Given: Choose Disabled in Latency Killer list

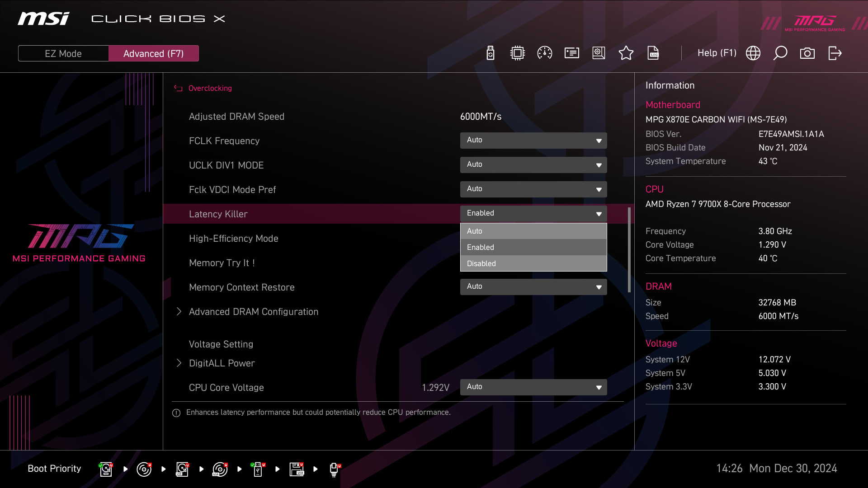Looking at the screenshot, I should coord(533,263).
